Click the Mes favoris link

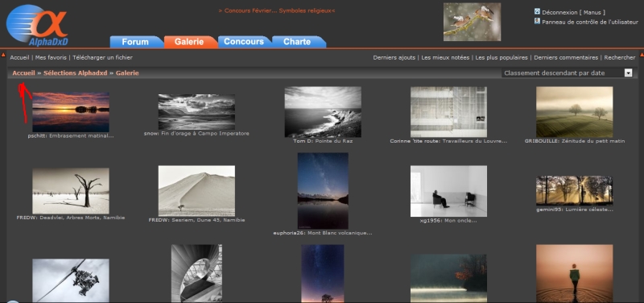click(x=51, y=57)
